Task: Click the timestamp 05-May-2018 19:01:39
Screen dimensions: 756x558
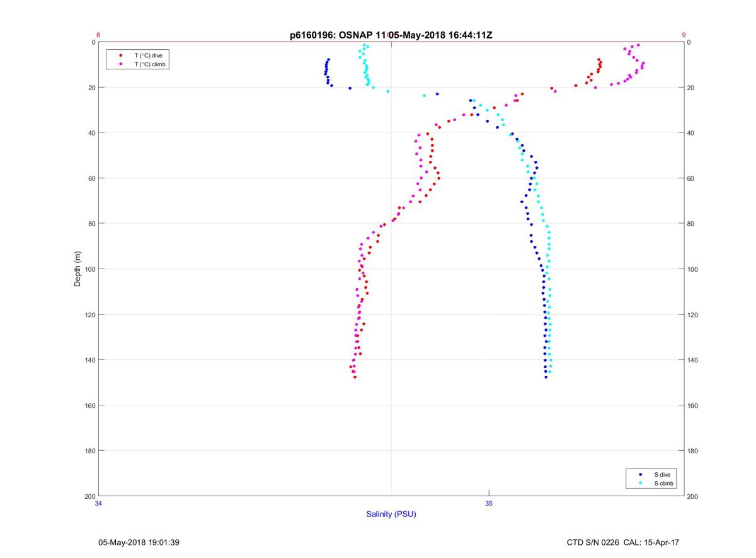Action: 139,542
